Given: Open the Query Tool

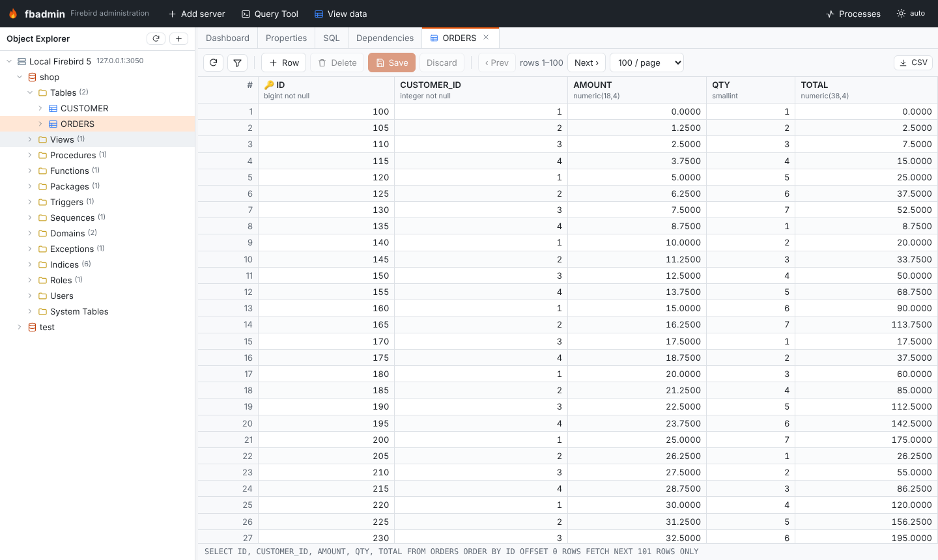Looking at the screenshot, I should (x=270, y=14).
